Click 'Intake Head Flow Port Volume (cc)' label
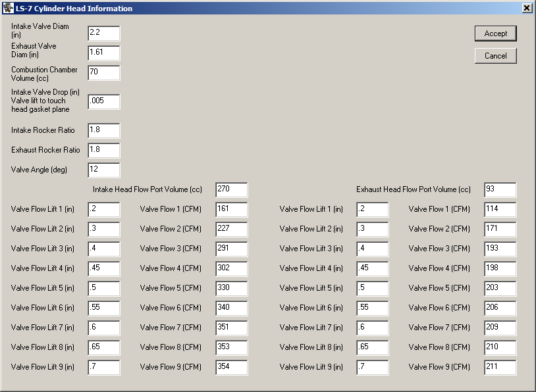The image size is (536, 392). (147, 189)
